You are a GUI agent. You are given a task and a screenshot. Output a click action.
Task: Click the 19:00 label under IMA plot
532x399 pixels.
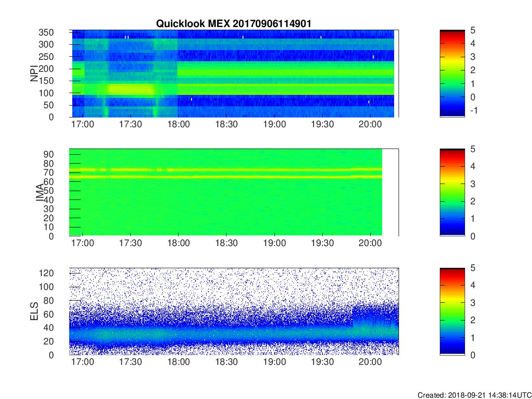[x=274, y=243]
